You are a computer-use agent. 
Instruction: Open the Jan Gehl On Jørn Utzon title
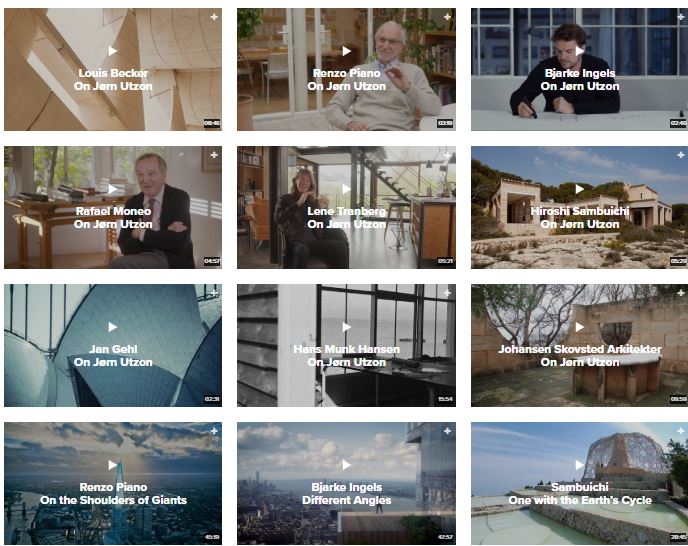point(113,356)
